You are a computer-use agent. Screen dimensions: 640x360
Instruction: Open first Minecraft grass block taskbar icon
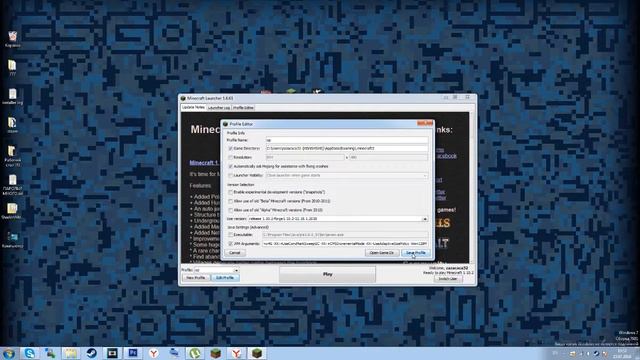216,353
